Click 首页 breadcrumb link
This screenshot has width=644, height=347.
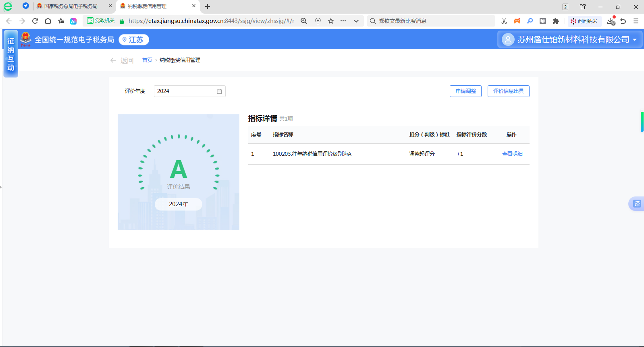[147, 60]
